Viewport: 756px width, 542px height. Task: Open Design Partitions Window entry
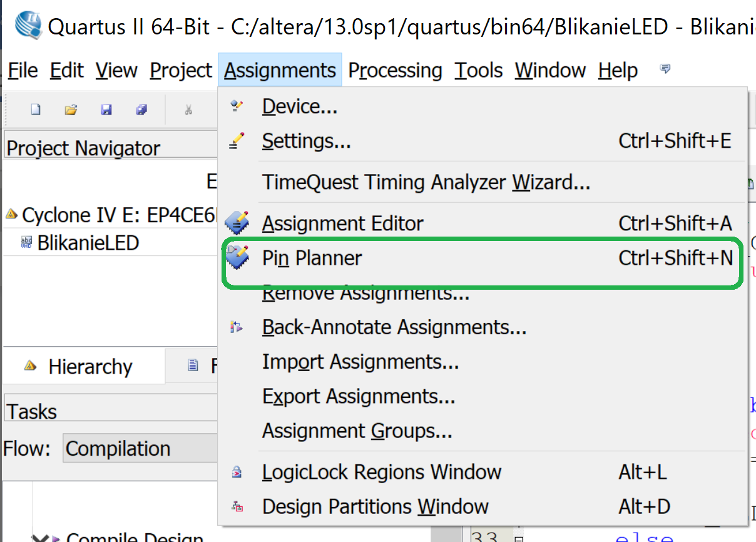pos(375,506)
